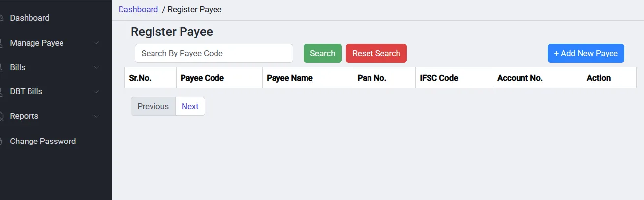Viewport: 644px width, 200px height.
Task: Click the Payee Name column header
Action: (x=289, y=78)
